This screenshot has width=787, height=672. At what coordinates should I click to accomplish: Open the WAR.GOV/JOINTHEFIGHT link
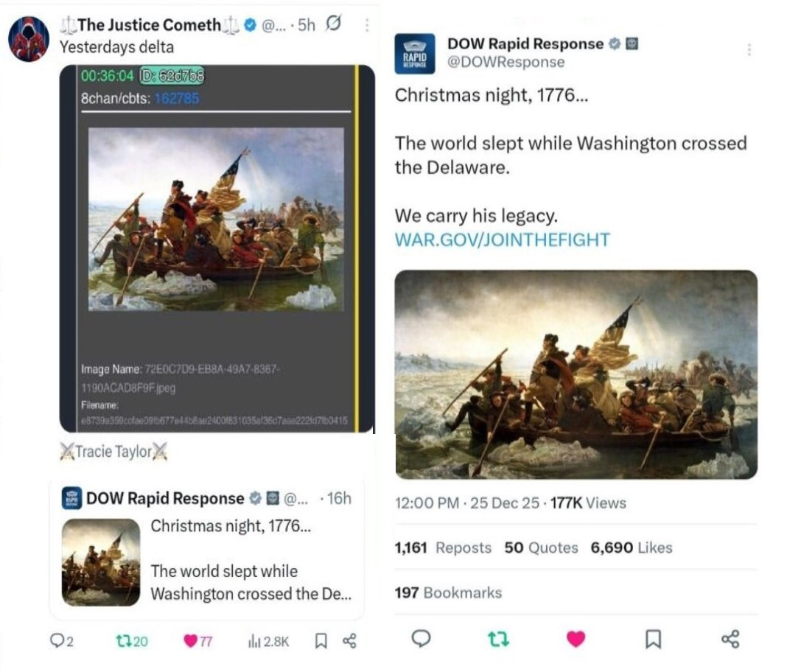pyautogui.click(x=502, y=239)
